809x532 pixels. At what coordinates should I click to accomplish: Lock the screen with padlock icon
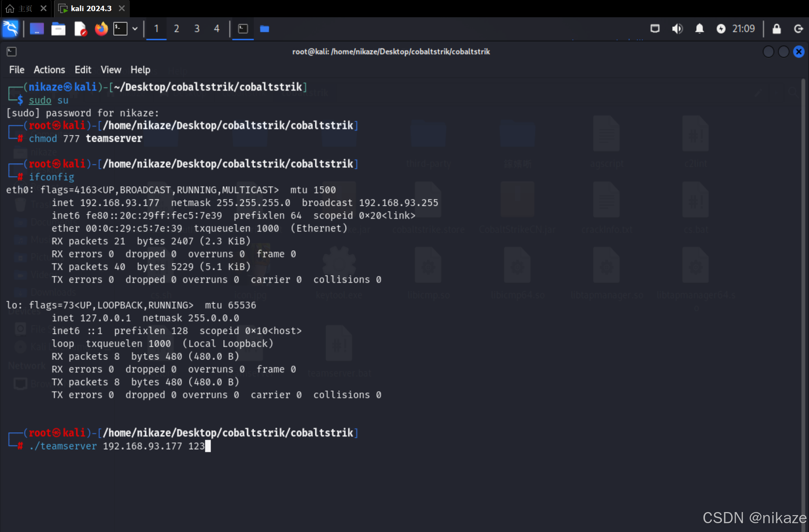(776, 29)
